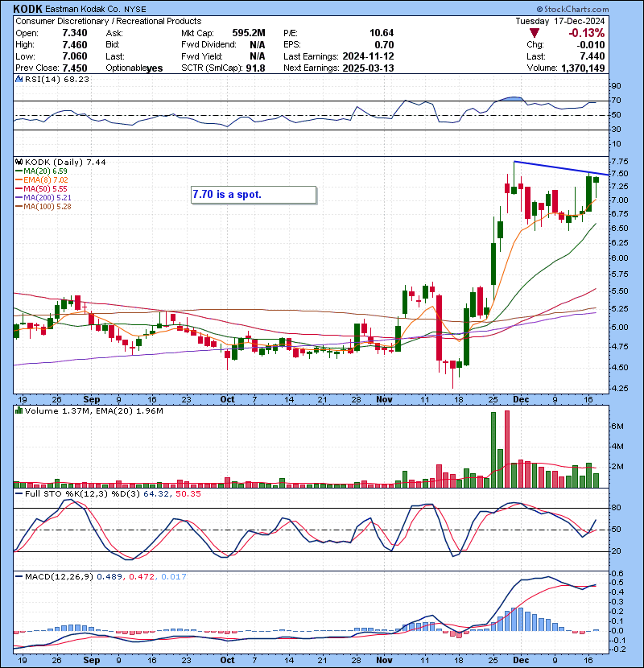This screenshot has width=644, height=668.
Task: Click the 6M volume axis label
Action: coord(617,427)
